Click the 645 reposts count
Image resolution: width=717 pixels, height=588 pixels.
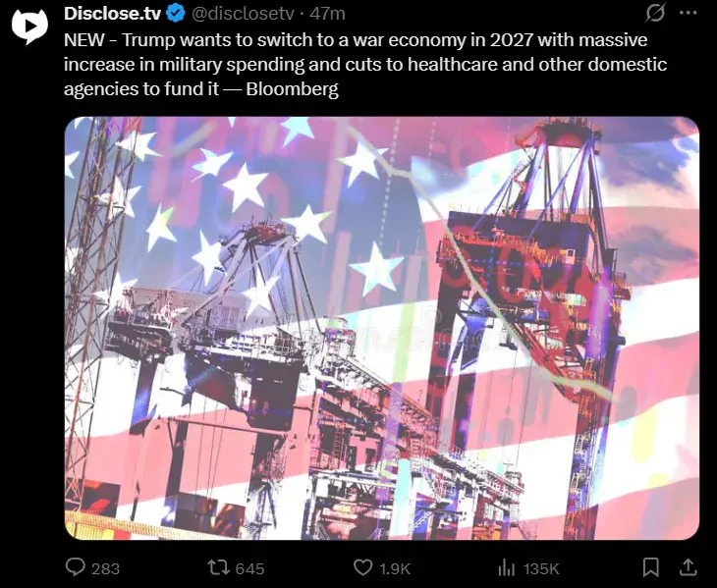click(x=249, y=568)
